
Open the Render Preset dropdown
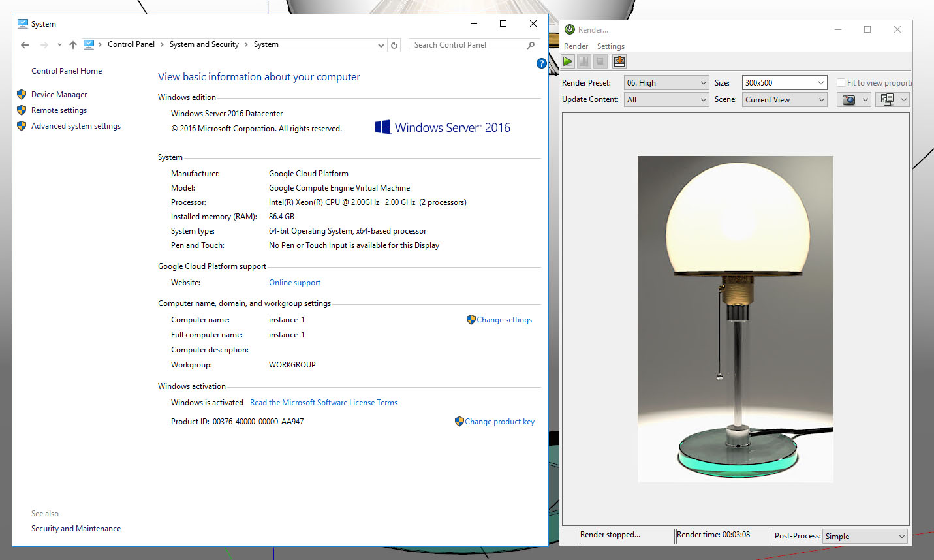(x=666, y=83)
